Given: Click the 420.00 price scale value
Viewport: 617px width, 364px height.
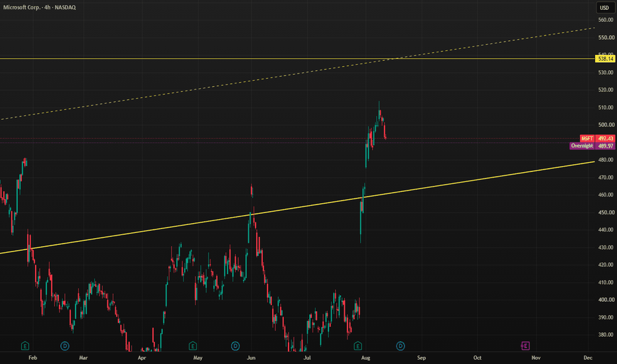Looking at the screenshot, I should (x=606, y=265).
